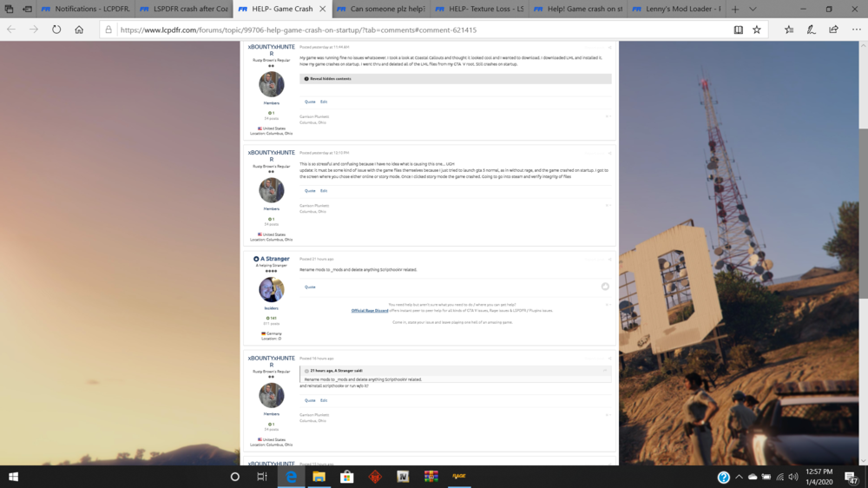This screenshot has width=868, height=488.
Task: Share A Stranger's post
Action: pyautogui.click(x=609, y=260)
